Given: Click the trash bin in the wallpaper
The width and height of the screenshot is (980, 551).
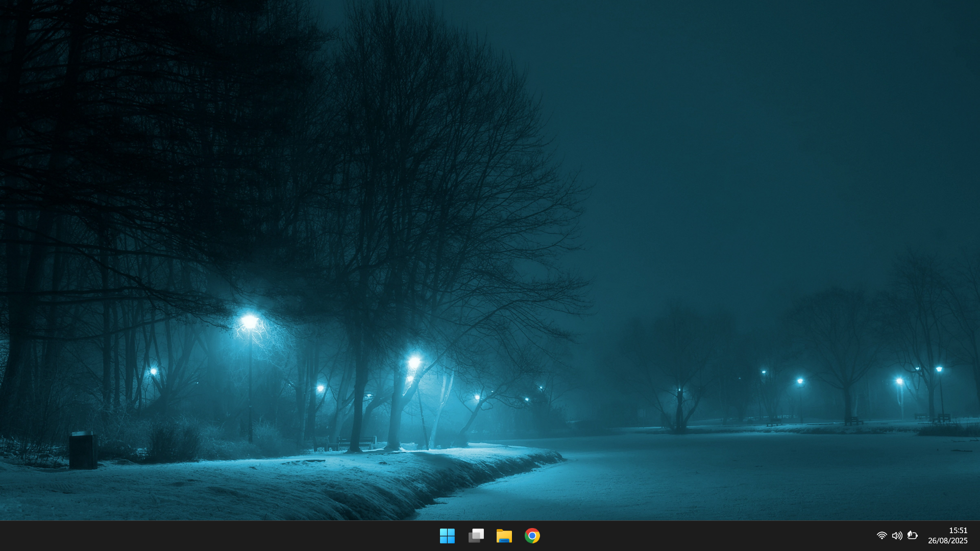Looking at the screenshot, I should pos(83,451).
